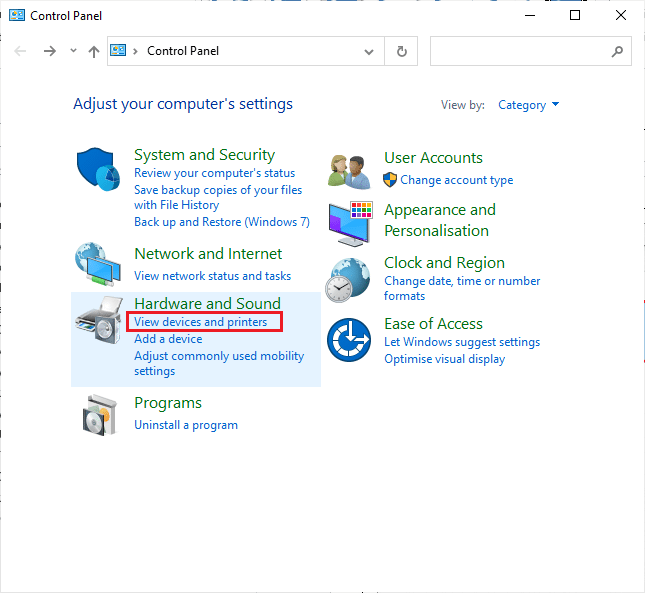Go up one level with up arrow
The height and width of the screenshot is (593, 645).
click(x=94, y=51)
